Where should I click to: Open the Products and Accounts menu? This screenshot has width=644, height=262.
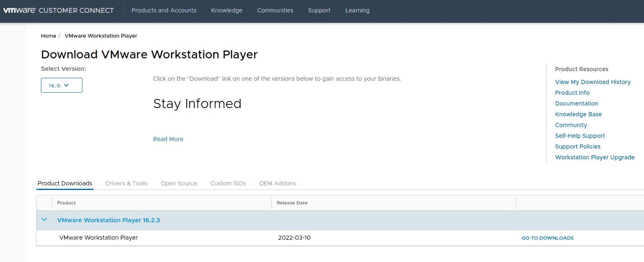(x=164, y=10)
